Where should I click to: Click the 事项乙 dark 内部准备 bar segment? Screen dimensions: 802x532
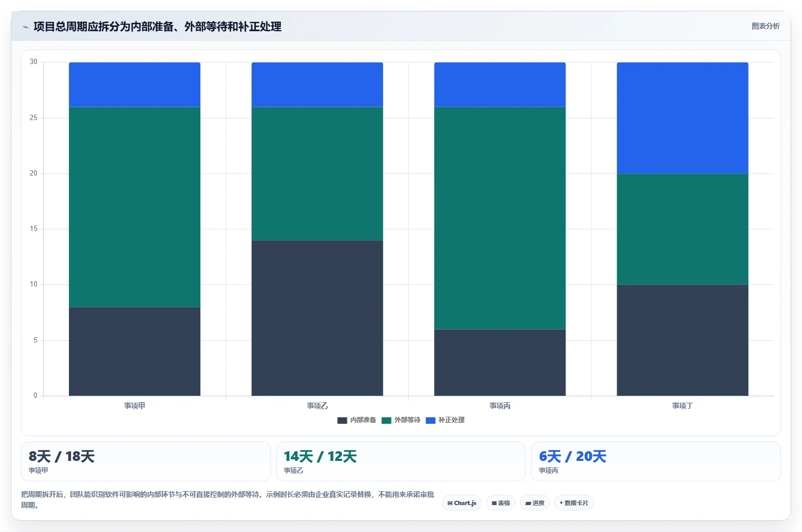coord(317,318)
